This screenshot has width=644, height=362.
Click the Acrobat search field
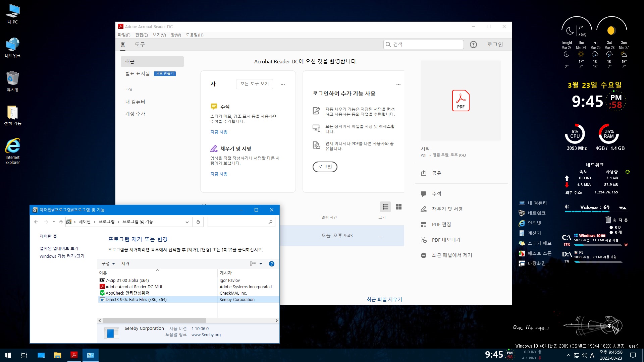[423, 45]
